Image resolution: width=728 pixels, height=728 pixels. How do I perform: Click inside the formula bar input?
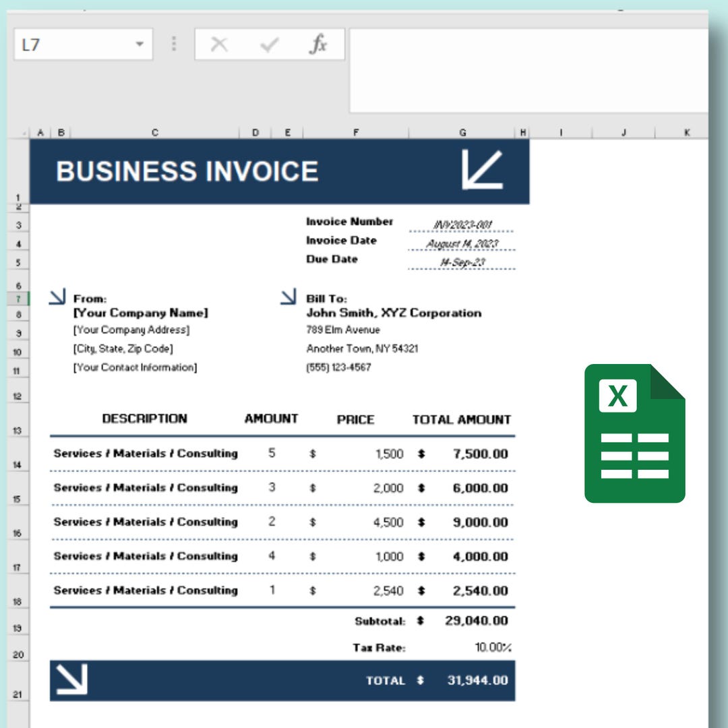pyautogui.click(x=529, y=71)
